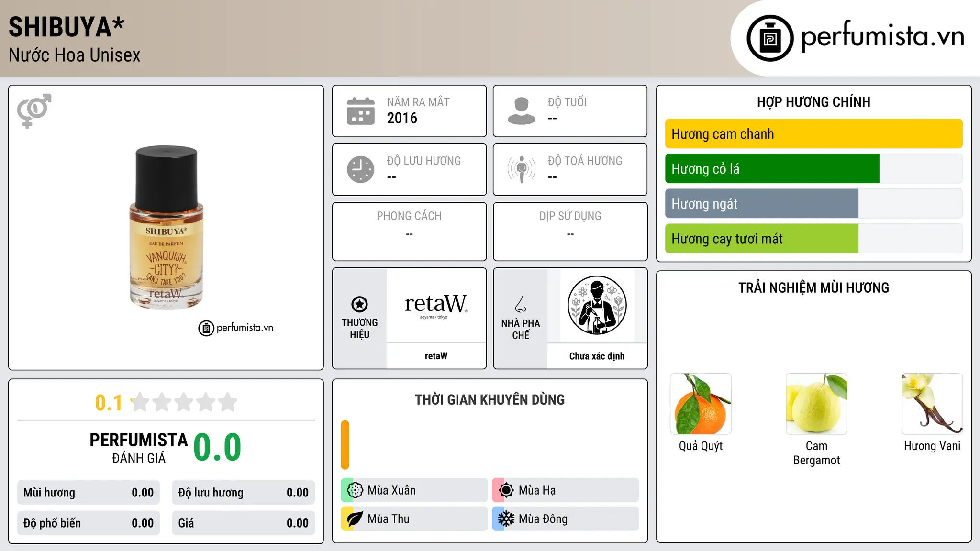Click the SHIBUYA* perfume bottle photo
The width and height of the screenshot is (980, 551).
coord(166,228)
